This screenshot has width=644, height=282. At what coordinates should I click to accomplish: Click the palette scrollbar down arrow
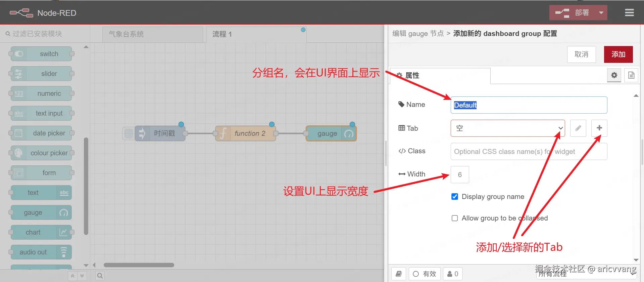[86, 266]
